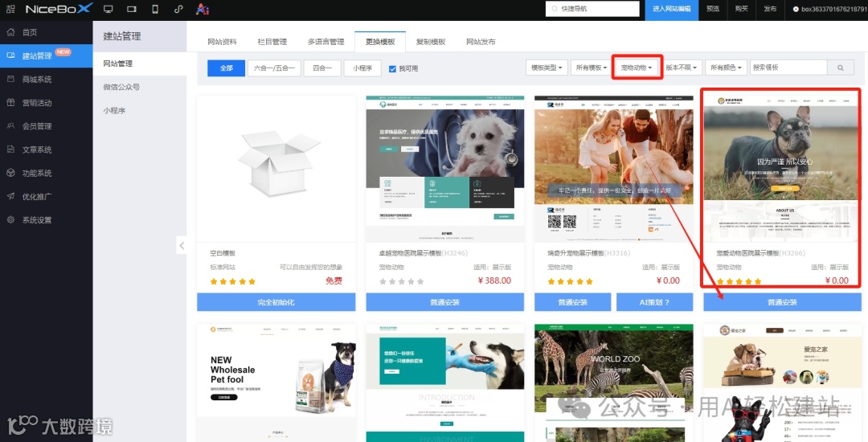Toggle the 我可用 checkbox
This screenshot has height=442, width=868.
(x=392, y=68)
